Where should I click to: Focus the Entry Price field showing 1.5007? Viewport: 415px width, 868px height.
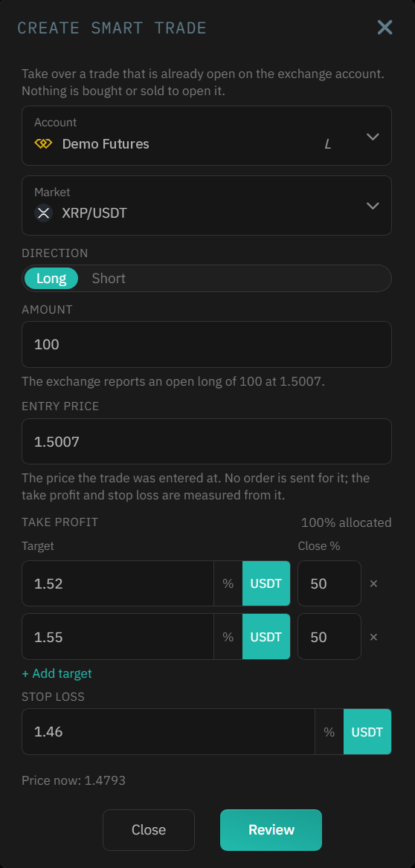click(x=207, y=441)
